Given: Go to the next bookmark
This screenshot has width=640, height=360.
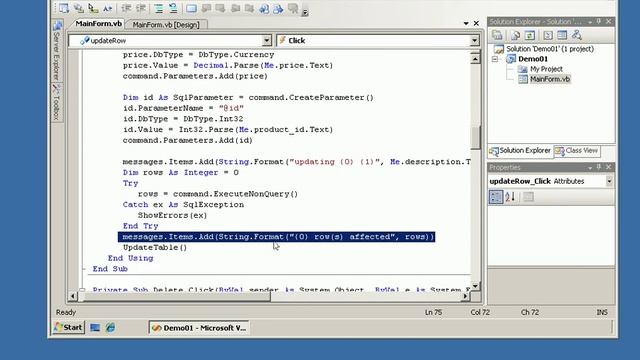Looking at the screenshot, I should coord(220,8).
